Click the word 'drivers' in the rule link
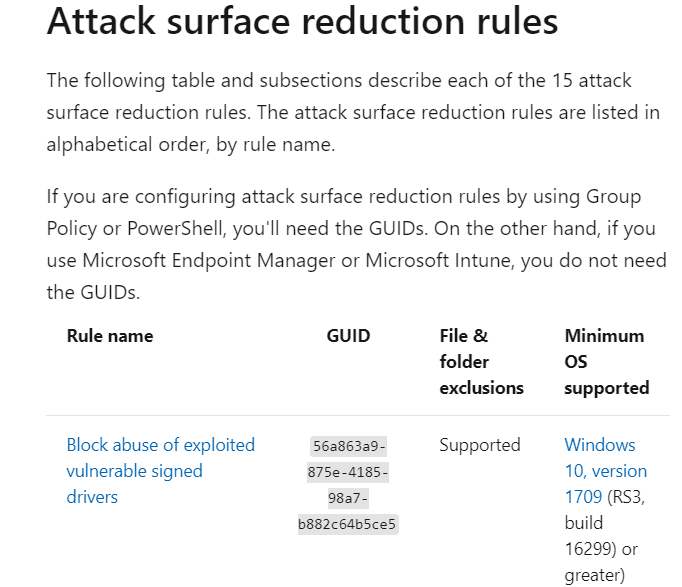The width and height of the screenshot is (682, 587). pos(92,497)
